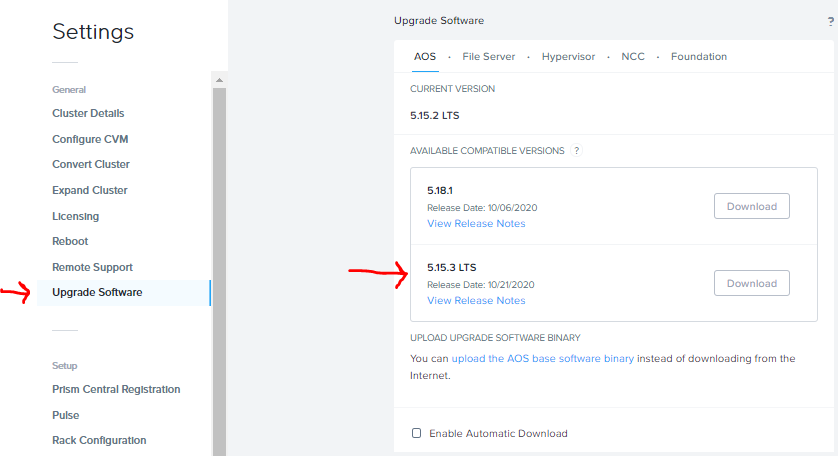This screenshot has height=456, width=838.
Task: Click the CURRENT VERSION label
Action: [x=452, y=89]
